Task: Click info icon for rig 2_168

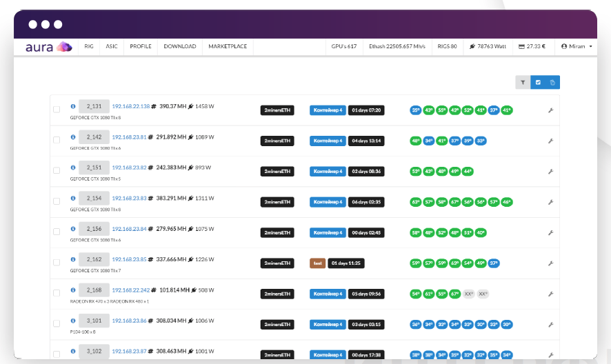Action: point(73,290)
